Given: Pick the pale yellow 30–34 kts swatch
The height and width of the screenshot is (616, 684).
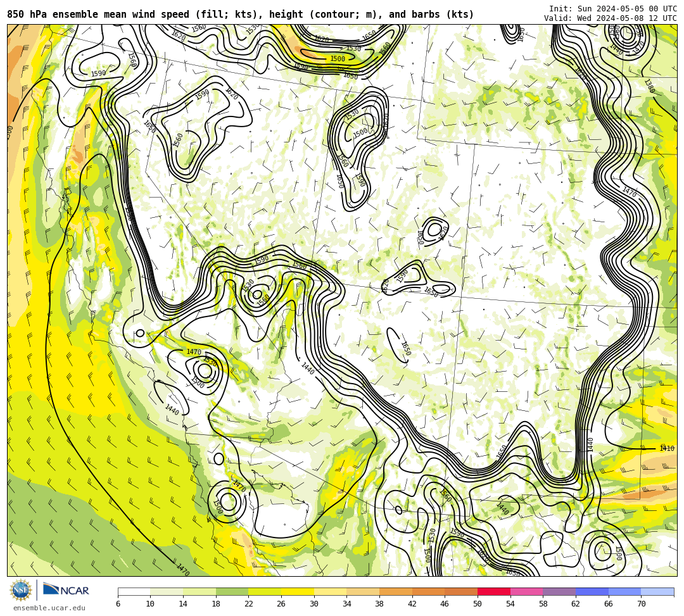Looking at the screenshot, I should pos(330,591).
